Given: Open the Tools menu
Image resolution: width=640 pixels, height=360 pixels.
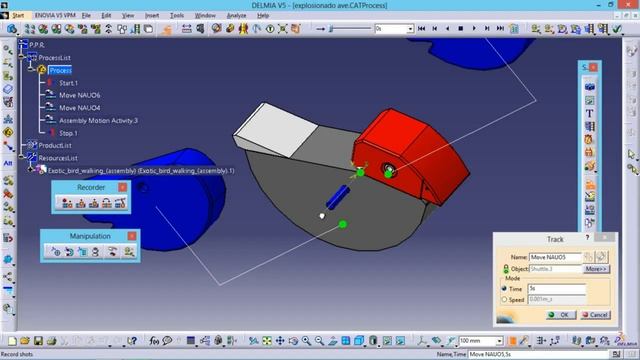Looking at the screenshot, I should [177, 16].
